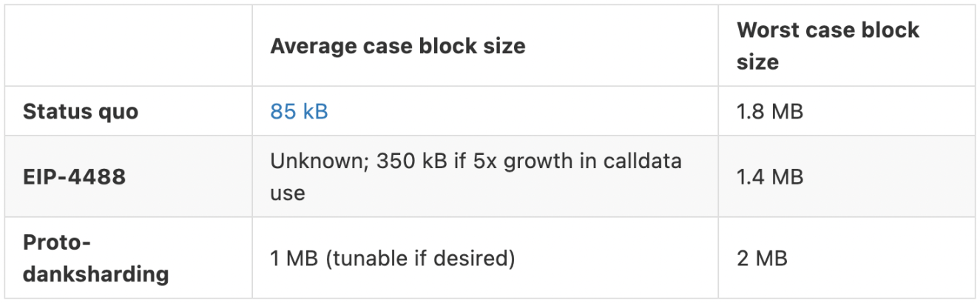Click the 1.8 MB worst case value

pos(769,112)
